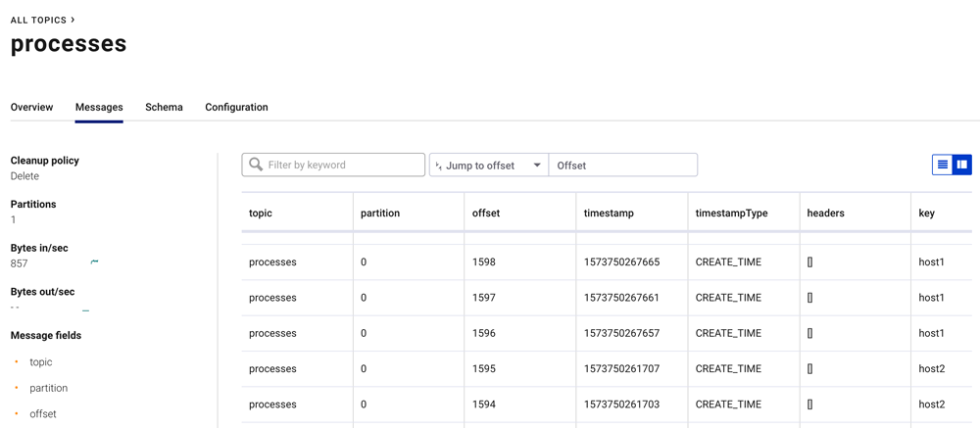Select the Messages tab

pyautogui.click(x=99, y=107)
